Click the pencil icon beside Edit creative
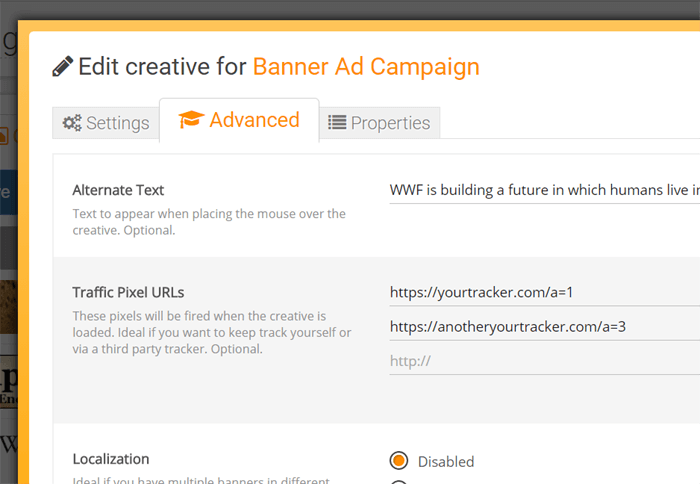The height and width of the screenshot is (484, 700). tap(62, 67)
